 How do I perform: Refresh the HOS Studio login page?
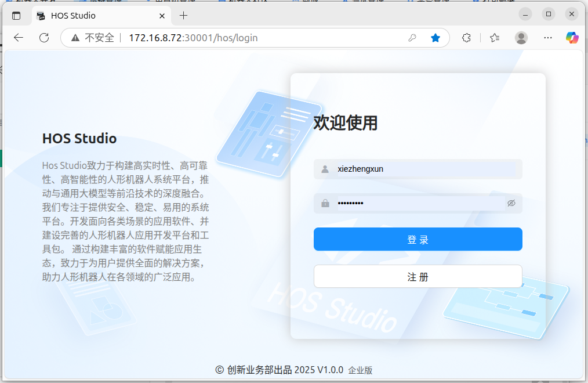point(44,37)
